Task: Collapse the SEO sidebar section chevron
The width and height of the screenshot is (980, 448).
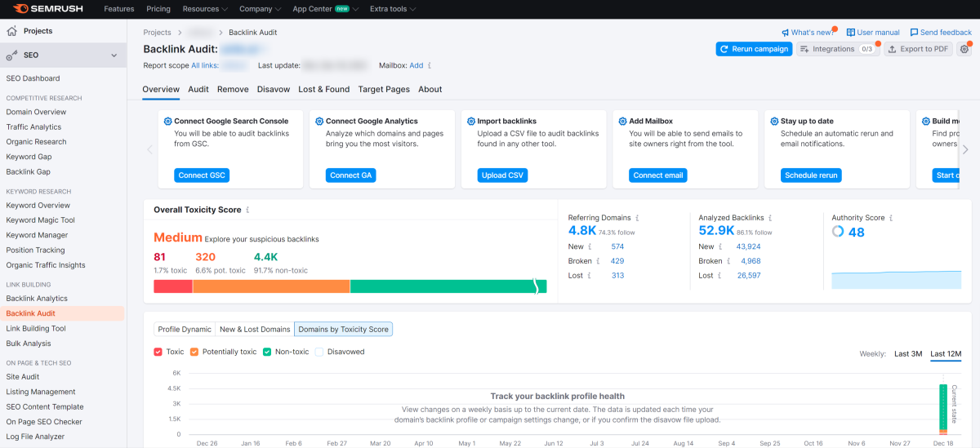Action: pyautogui.click(x=114, y=55)
